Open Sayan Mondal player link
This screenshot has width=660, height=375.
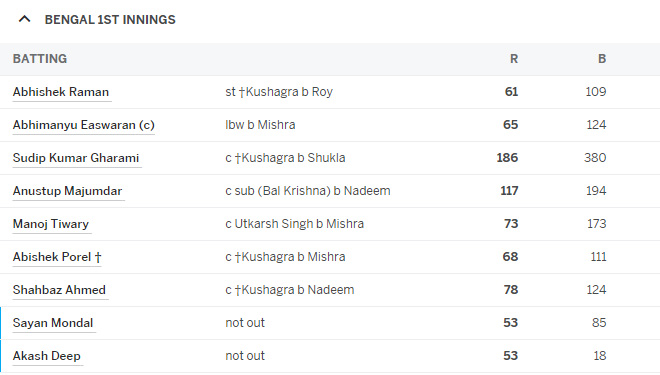pos(53,323)
